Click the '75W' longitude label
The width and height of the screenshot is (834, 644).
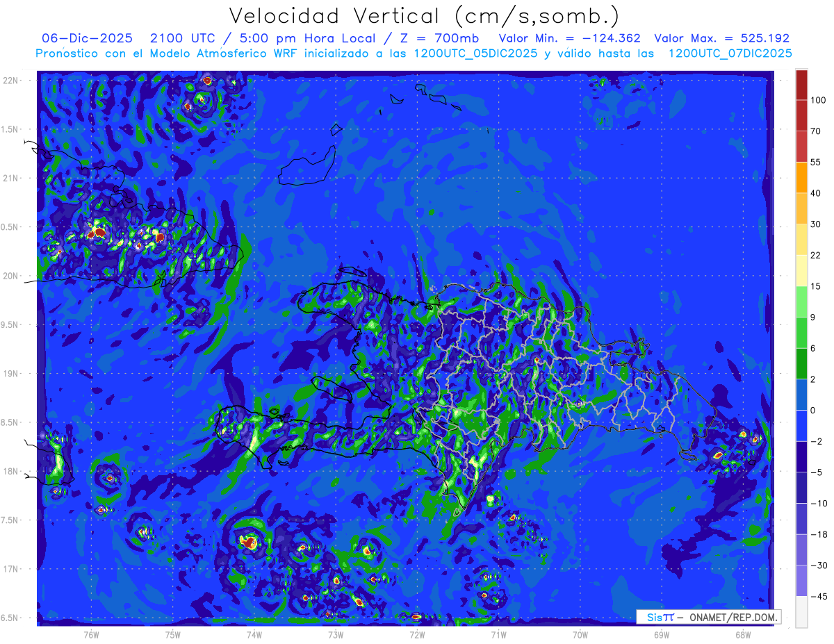pyautogui.click(x=172, y=635)
